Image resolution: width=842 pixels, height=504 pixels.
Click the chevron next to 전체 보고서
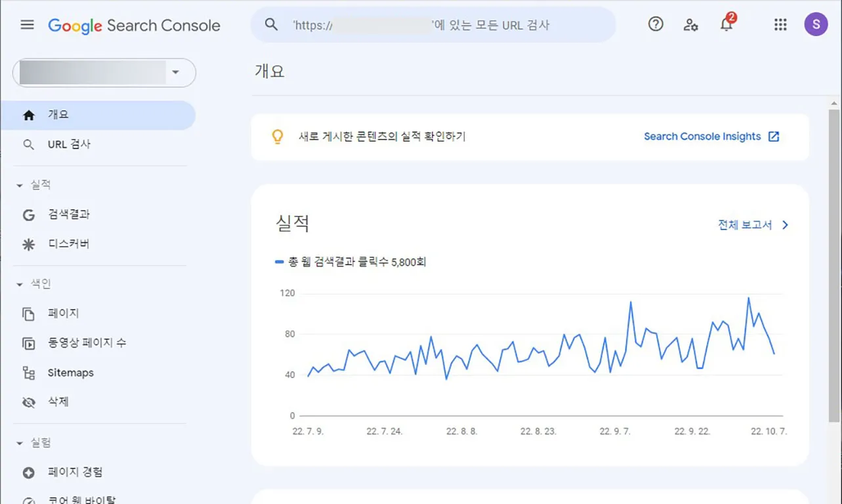pos(786,225)
